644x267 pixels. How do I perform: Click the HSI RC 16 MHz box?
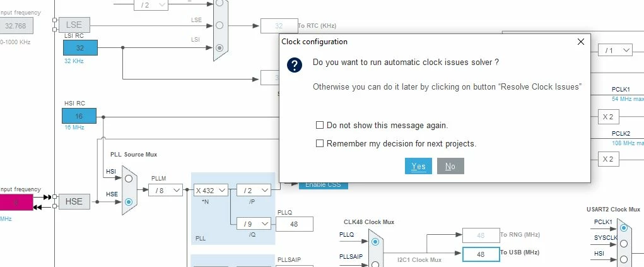pos(79,116)
